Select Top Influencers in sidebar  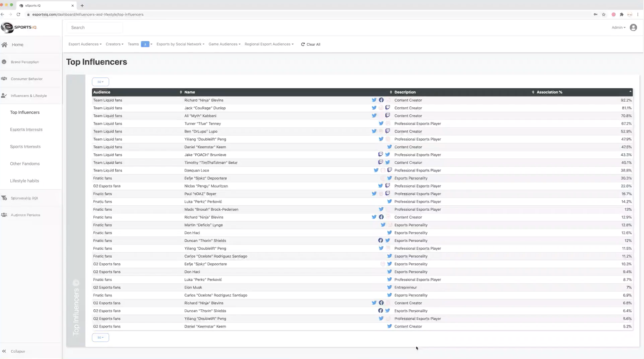[x=25, y=112]
